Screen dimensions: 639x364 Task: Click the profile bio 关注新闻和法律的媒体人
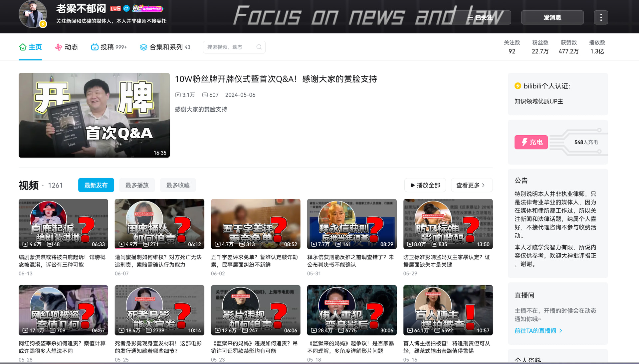[x=111, y=21]
